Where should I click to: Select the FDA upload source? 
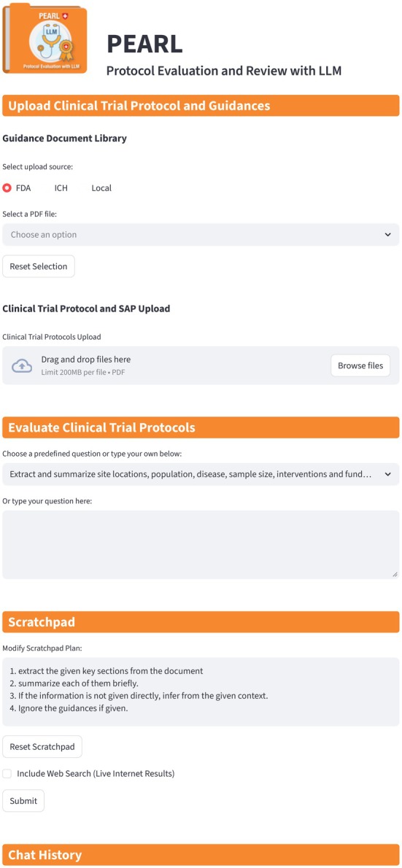click(18, 188)
